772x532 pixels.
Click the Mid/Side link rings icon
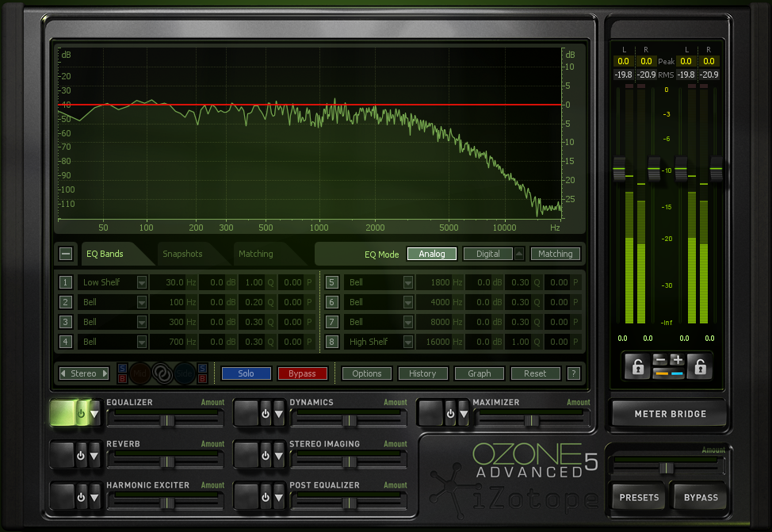[162, 373]
